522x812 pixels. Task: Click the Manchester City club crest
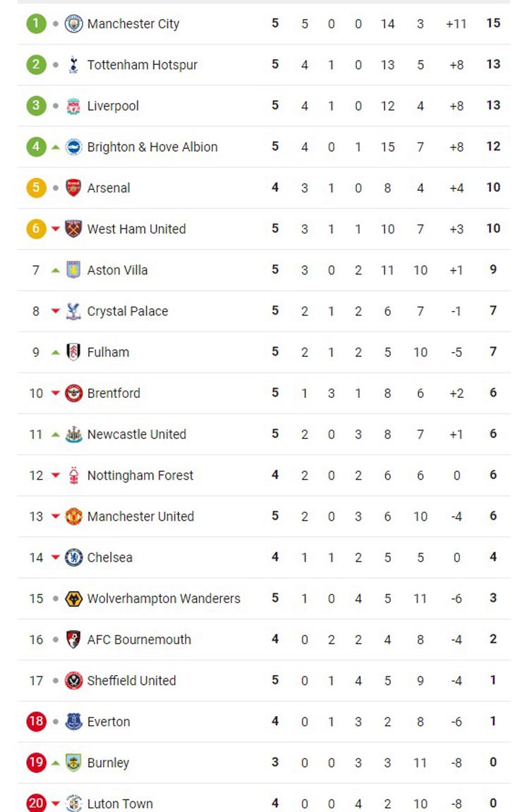point(73,24)
